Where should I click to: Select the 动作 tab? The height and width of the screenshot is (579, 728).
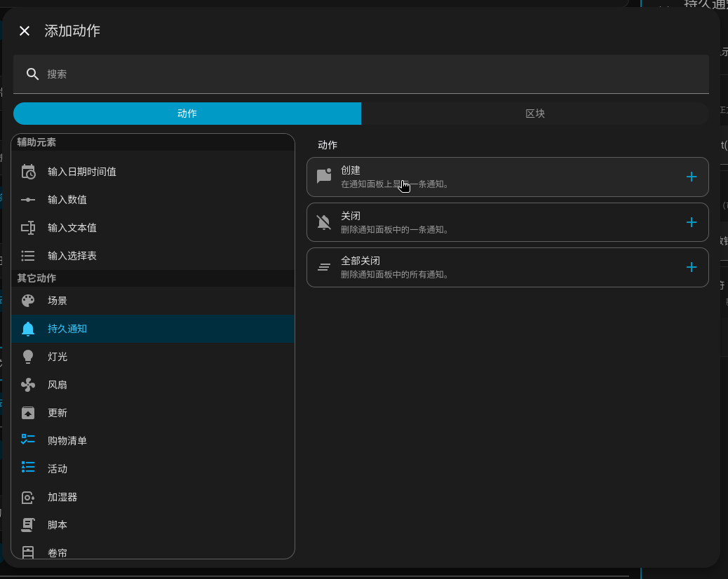click(x=187, y=114)
